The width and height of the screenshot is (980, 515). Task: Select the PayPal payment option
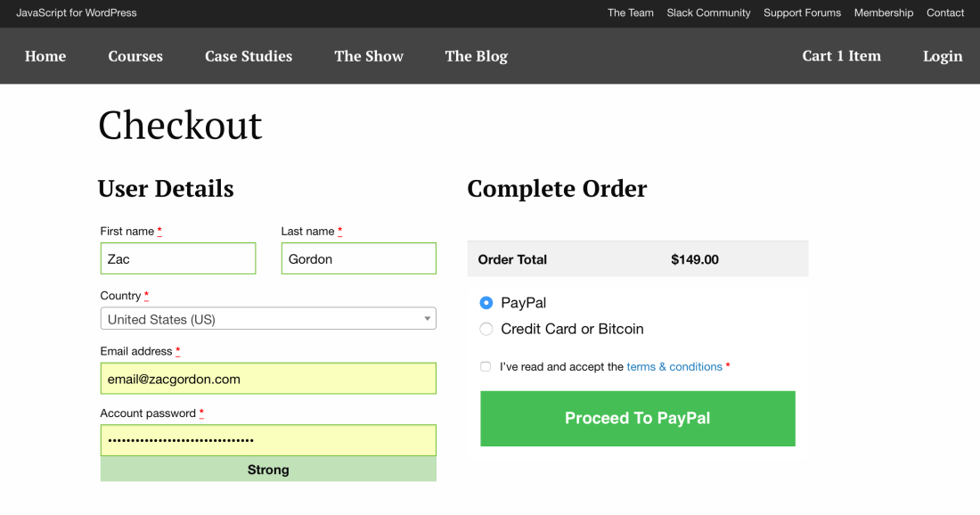[486, 303]
